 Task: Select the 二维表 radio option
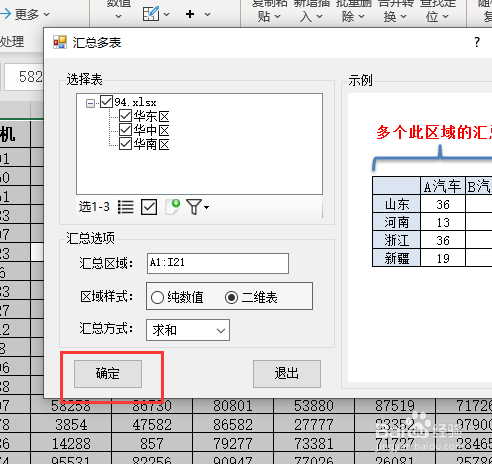point(231,297)
